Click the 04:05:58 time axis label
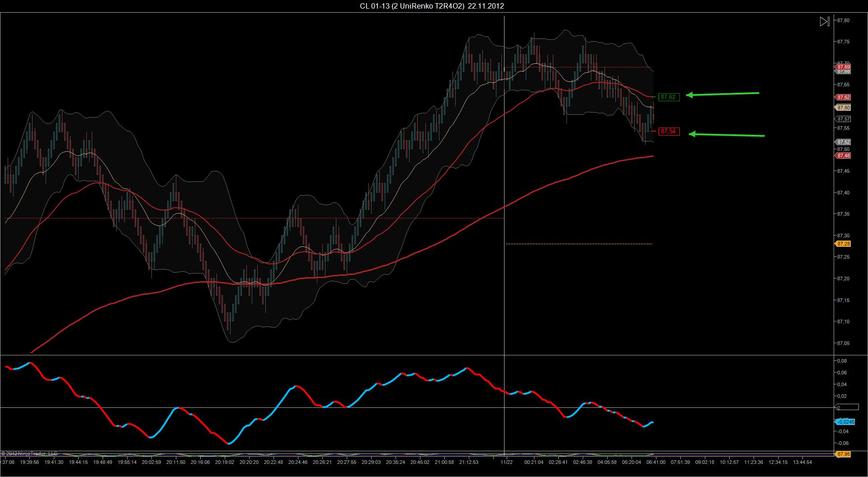Viewport: 868px width, 477px height. coord(607,462)
